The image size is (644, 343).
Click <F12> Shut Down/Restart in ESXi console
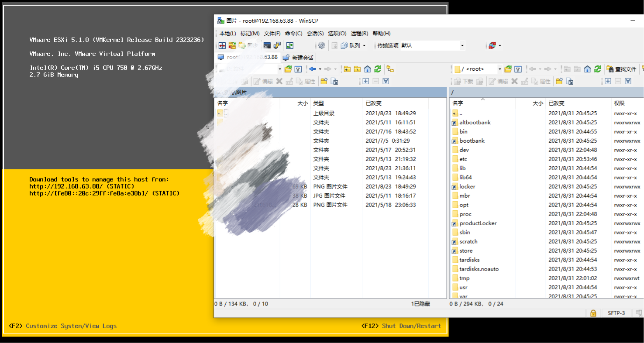(x=401, y=326)
